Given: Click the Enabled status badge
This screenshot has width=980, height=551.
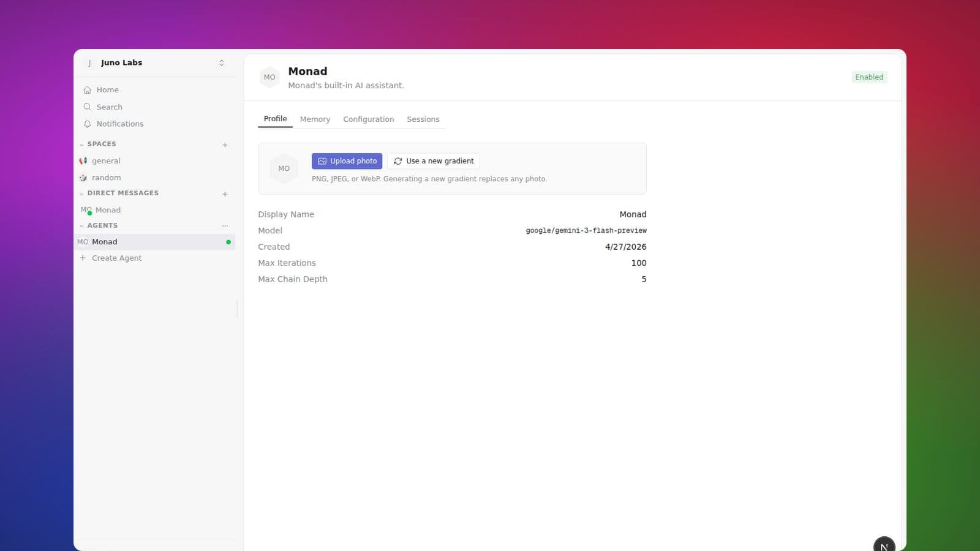Looking at the screenshot, I should point(869,77).
